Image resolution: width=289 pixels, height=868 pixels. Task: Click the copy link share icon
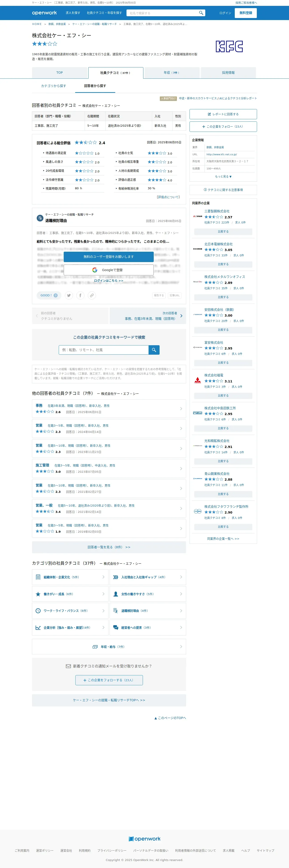click(x=92, y=295)
